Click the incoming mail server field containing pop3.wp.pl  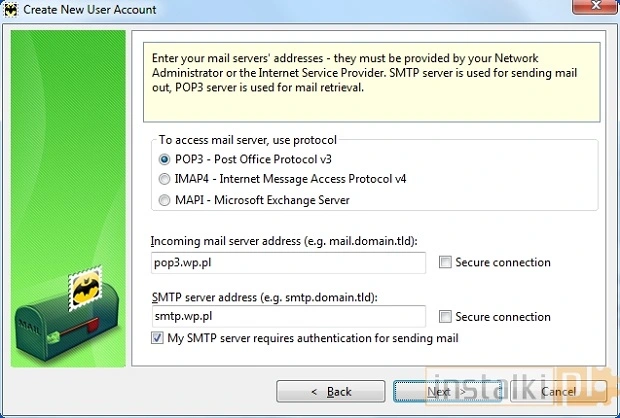point(288,263)
